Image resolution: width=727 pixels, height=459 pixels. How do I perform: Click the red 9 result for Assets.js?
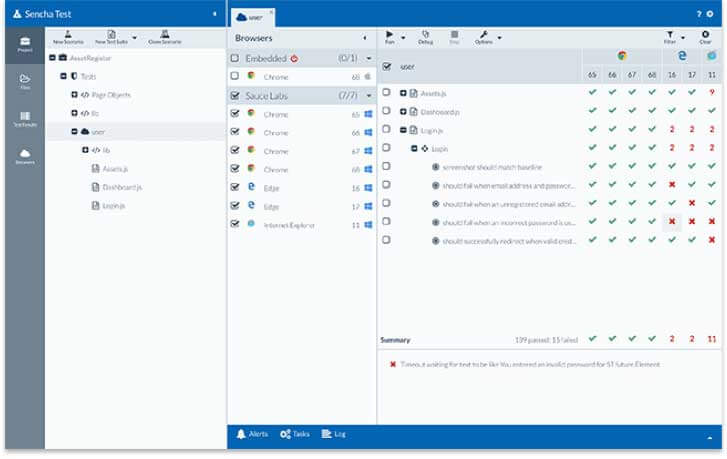point(712,93)
